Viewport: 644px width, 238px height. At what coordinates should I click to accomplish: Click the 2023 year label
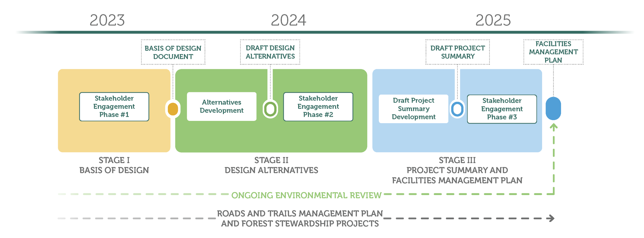[x=107, y=20]
